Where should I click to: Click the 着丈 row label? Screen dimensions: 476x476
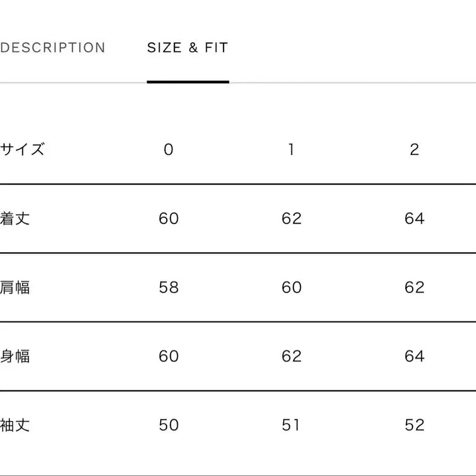[x=15, y=218]
